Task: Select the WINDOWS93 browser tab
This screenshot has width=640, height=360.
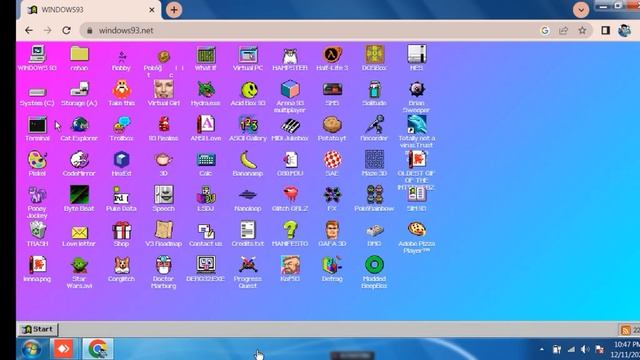Action: pos(90,10)
